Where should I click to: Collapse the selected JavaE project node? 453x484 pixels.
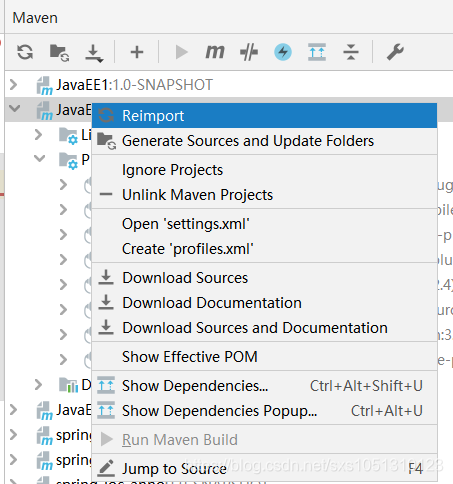[x=15, y=109]
